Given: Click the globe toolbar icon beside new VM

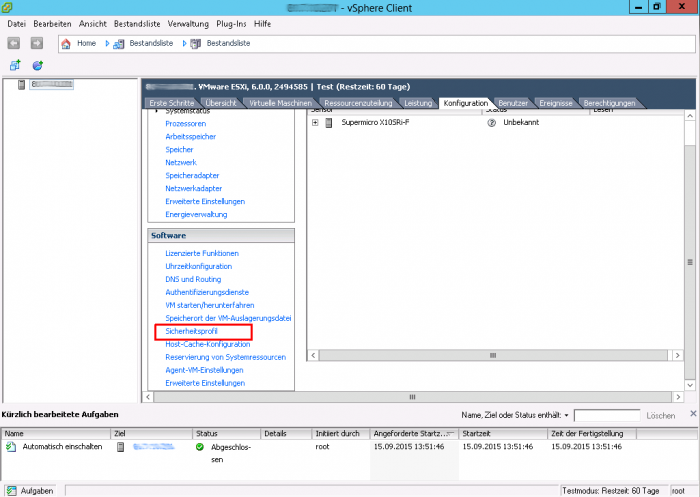Looking at the screenshot, I should coord(38,66).
